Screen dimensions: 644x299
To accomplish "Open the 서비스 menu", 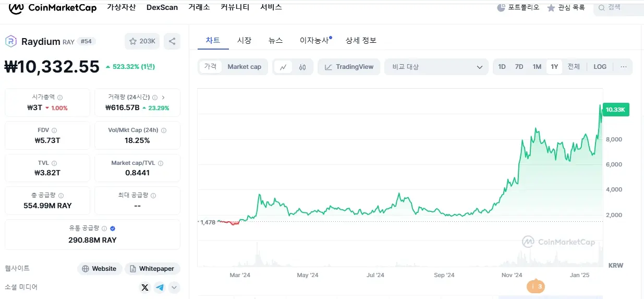I will click(271, 7).
